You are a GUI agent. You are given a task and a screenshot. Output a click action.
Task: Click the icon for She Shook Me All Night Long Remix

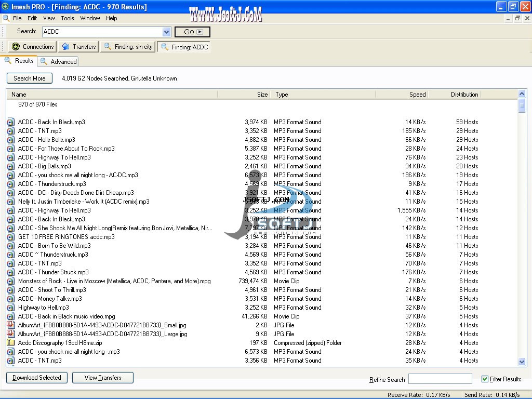click(11, 228)
